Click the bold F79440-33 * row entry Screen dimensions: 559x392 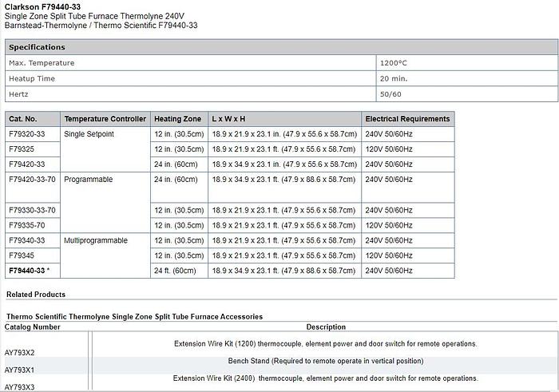(x=29, y=271)
